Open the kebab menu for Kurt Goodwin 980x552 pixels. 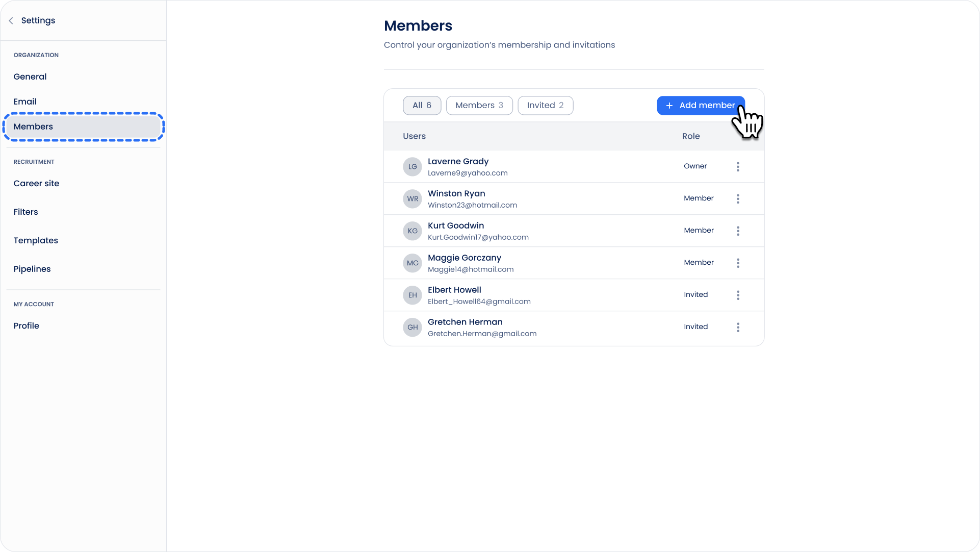pyautogui.click(x=737, y=231)
